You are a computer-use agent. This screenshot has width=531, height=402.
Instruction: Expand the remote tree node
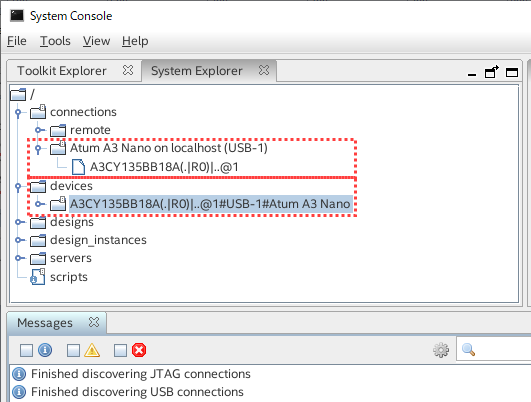tap(39, 130)
